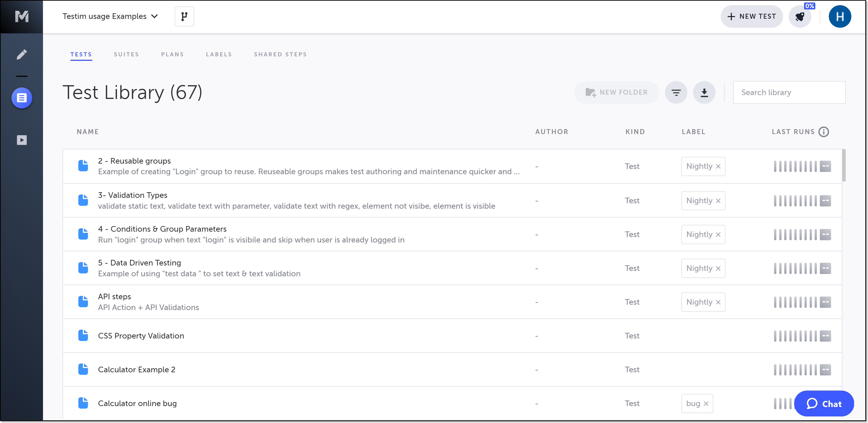
Task: Click run status badge for API steps
Action: 825,302
